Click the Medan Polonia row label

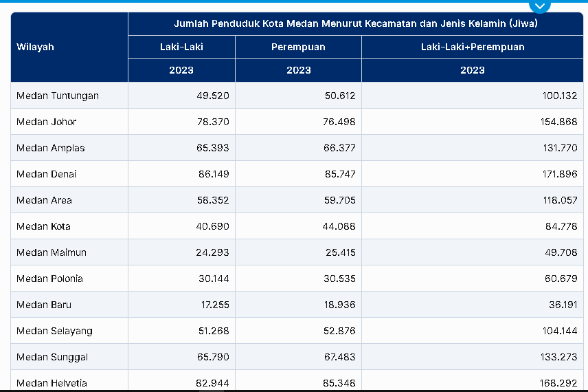(49, 279)
